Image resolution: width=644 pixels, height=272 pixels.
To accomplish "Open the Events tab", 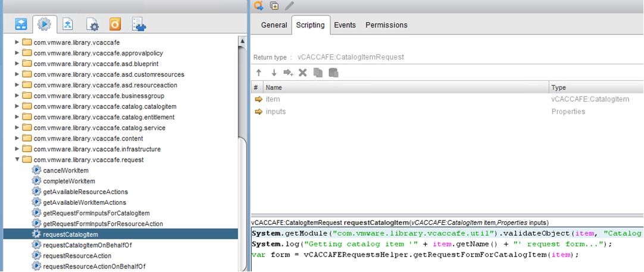I will pos(345,25).
